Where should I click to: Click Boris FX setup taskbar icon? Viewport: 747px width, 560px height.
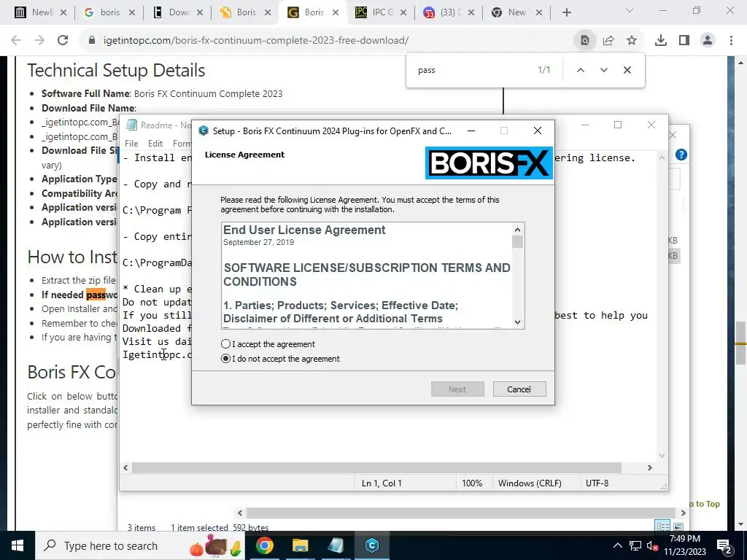pos(372,545)
